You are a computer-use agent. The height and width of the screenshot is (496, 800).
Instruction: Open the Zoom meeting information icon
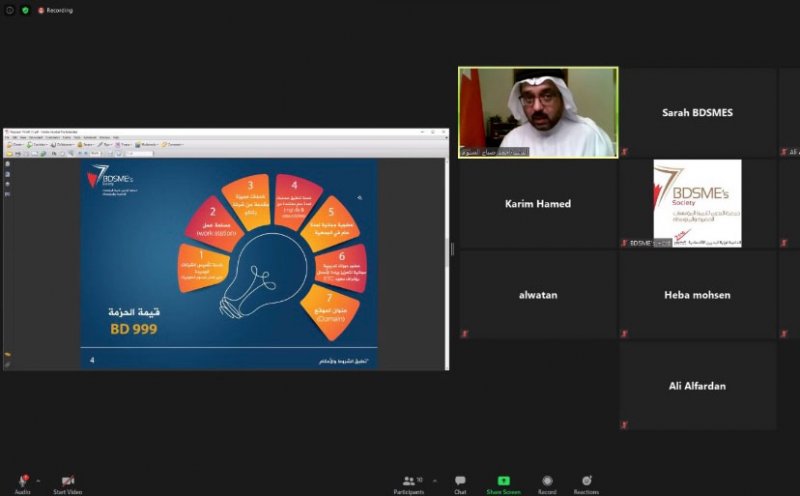pos(9,10)
